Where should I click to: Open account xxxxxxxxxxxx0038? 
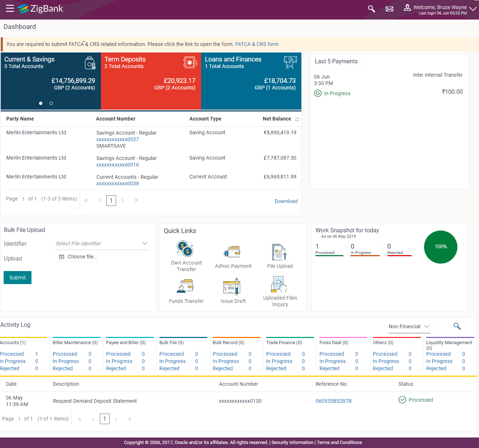[118, 183]
